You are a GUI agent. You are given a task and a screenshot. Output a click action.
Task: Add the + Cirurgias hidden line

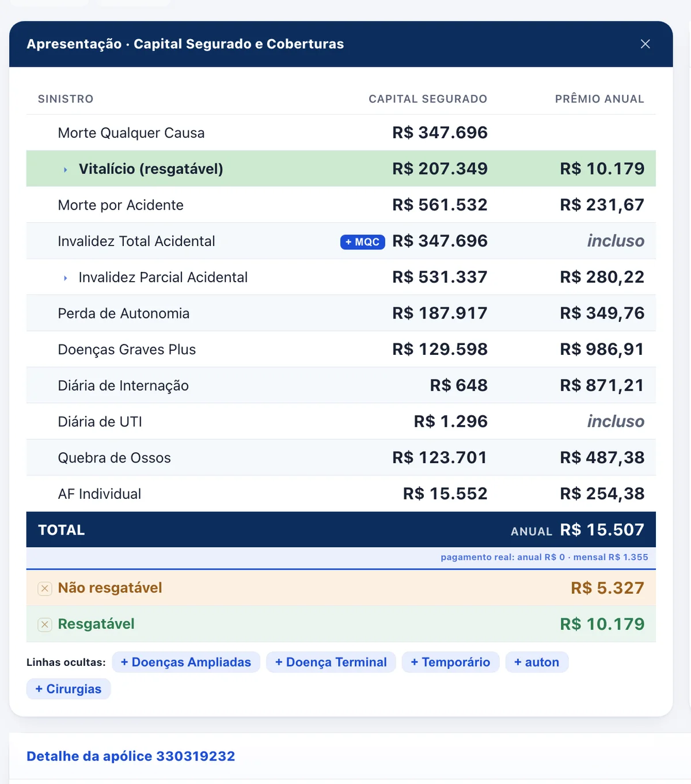pos(69,689)
